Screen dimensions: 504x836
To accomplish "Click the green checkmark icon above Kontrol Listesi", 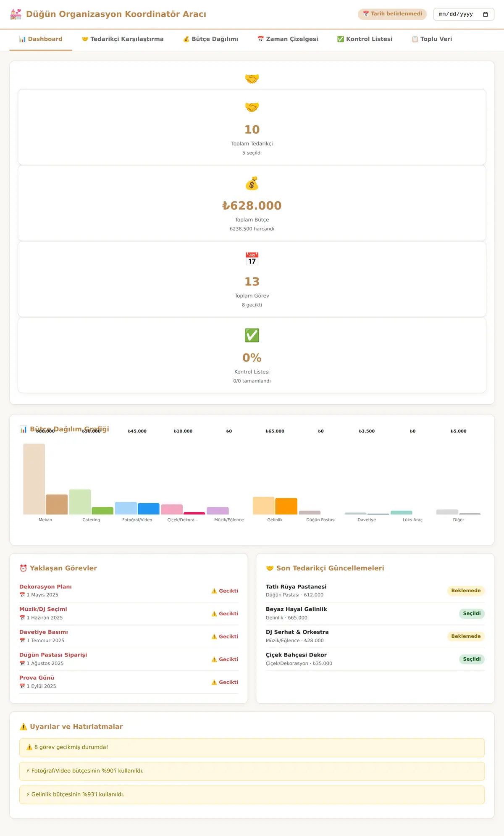I will [x=252, y=335].
